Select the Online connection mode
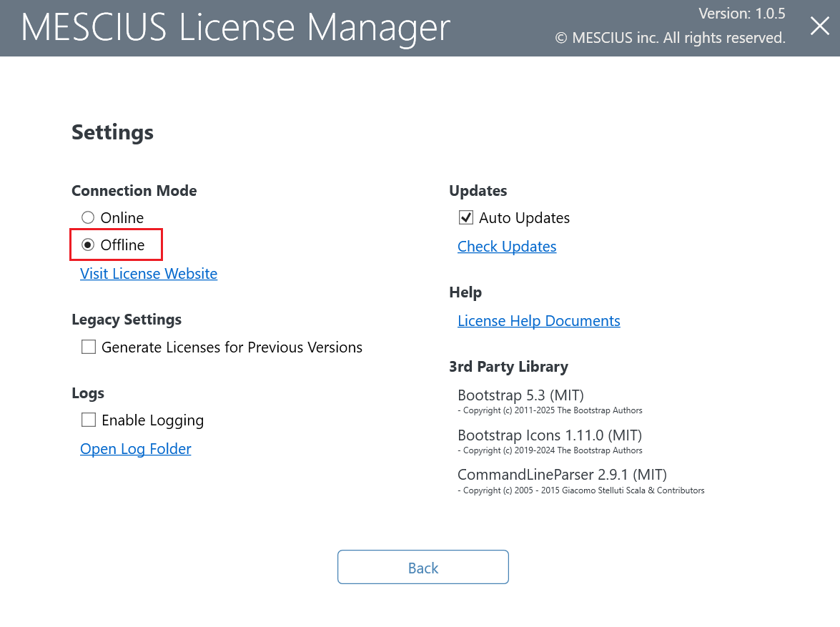Viewport: 840px width, 627px height. coord(88,217)
